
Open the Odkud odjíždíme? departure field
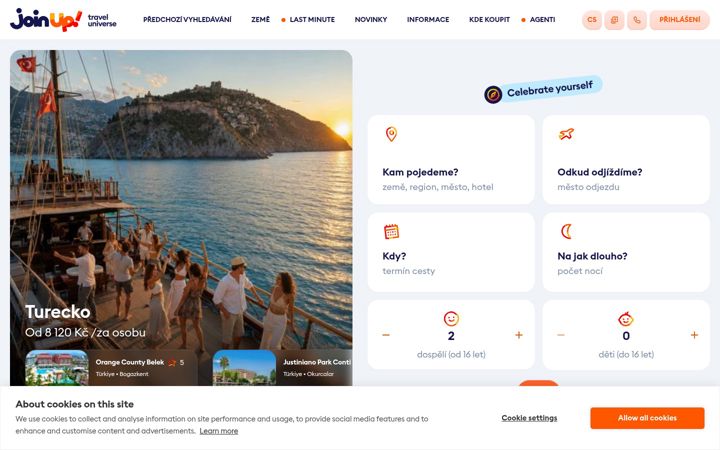(x=626, y=160)
